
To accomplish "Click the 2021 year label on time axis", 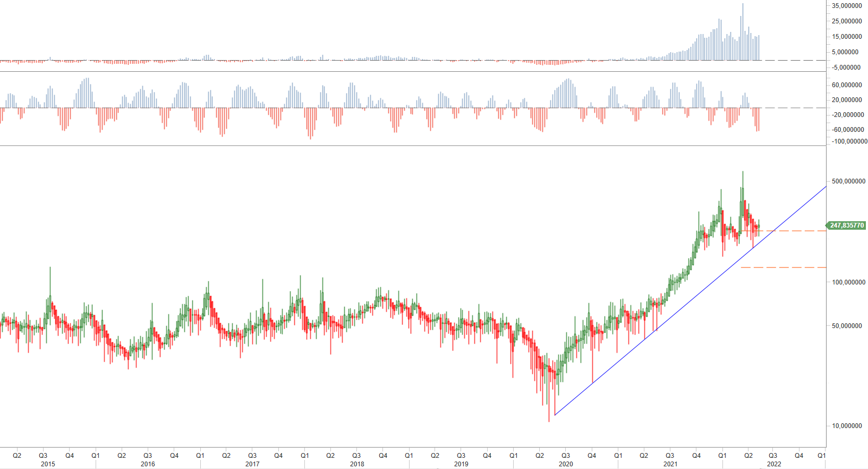I will [x=670, y=464].
